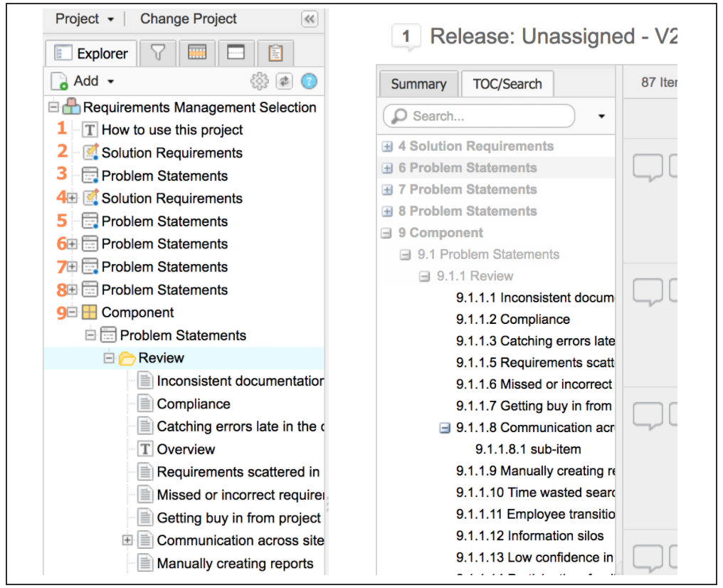723x588 pixels.
Task: Collapse Problem Statements under Component
Action: 90,335
